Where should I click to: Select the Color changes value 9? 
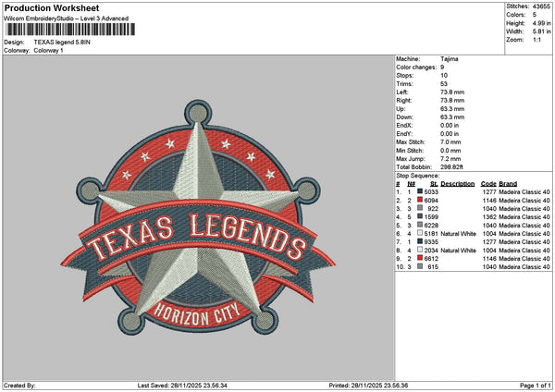pos(442,67)
